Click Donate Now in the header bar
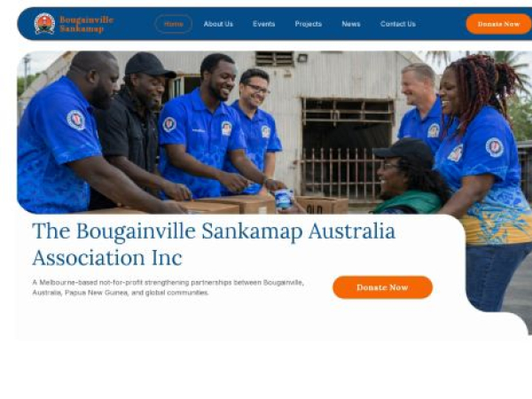The width and height of the screenshot is (532, 399). pyautogui.click(x=498, y=24)
